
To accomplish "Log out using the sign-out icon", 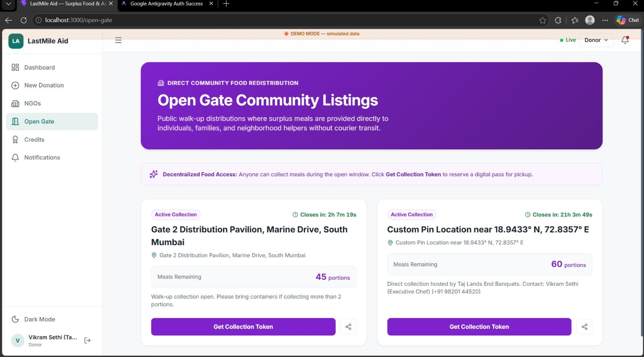I will [87, 340].
